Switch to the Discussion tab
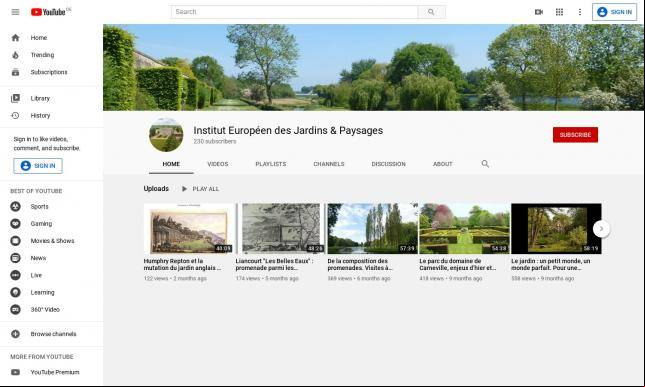645x387 pixels. pos(388,164)
